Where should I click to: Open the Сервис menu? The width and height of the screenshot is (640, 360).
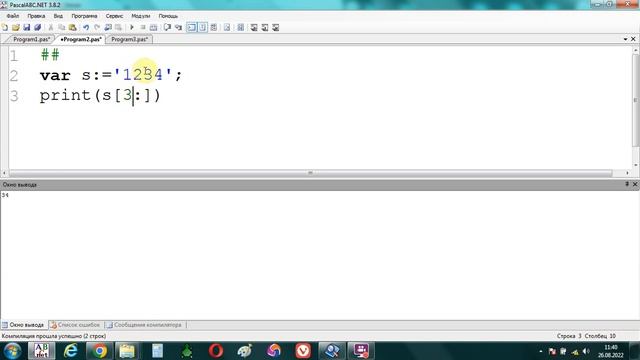(114, 16)
